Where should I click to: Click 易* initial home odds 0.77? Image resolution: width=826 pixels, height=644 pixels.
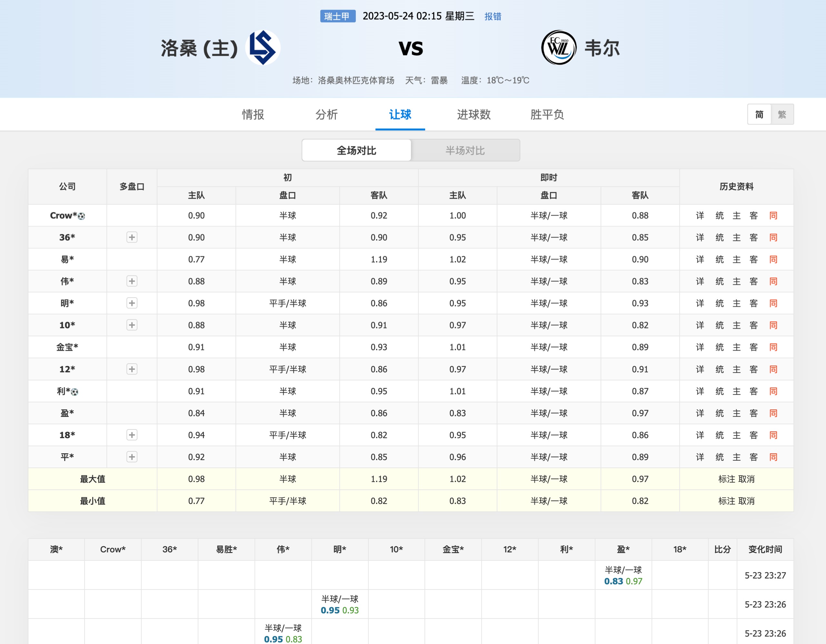coord(196,259)
